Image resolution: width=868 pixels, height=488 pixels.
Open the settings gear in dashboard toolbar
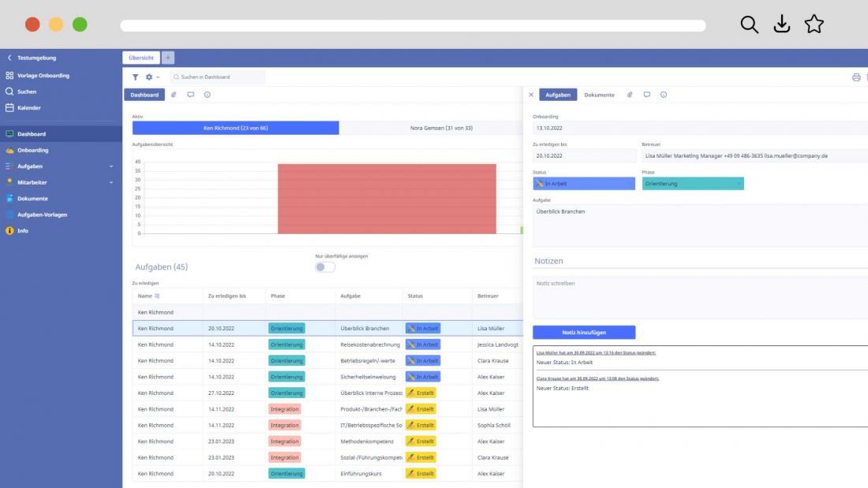149,77
